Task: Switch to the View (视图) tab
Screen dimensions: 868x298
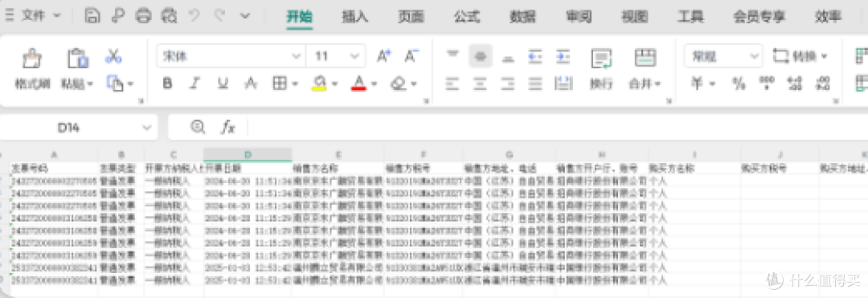Action: 634,16
